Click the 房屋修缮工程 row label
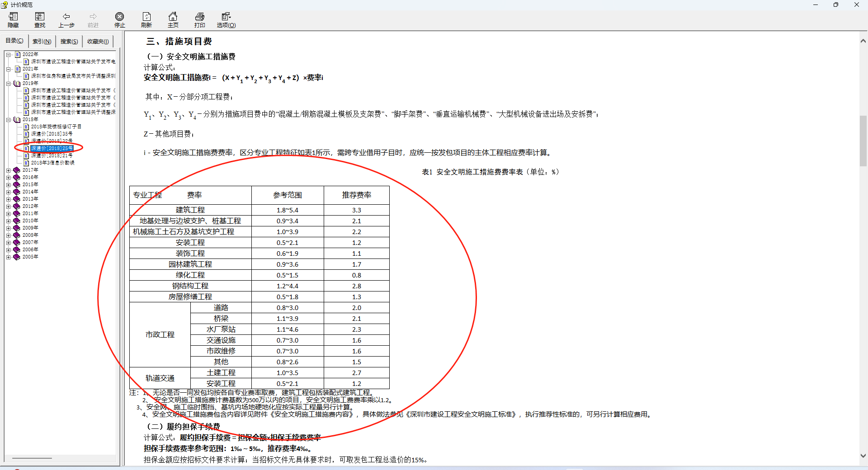The height and width of the screenshot is (470, 868). pos(190,297)
